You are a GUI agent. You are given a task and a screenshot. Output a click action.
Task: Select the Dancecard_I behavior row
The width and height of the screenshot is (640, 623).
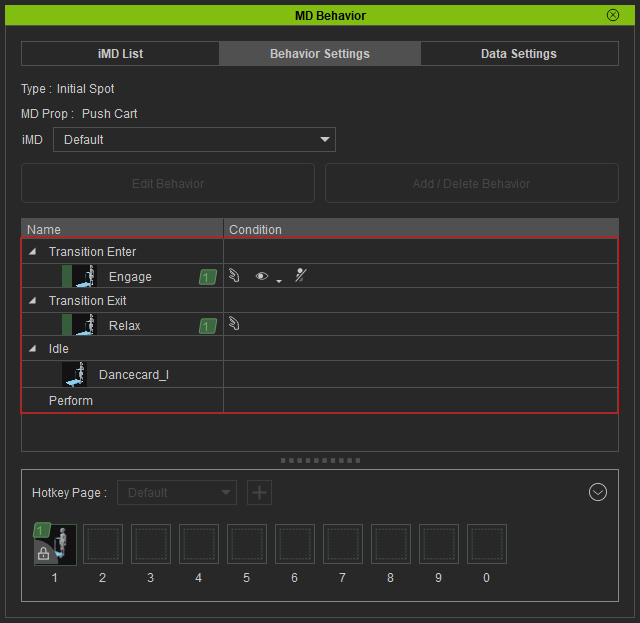tap(320, 374)
